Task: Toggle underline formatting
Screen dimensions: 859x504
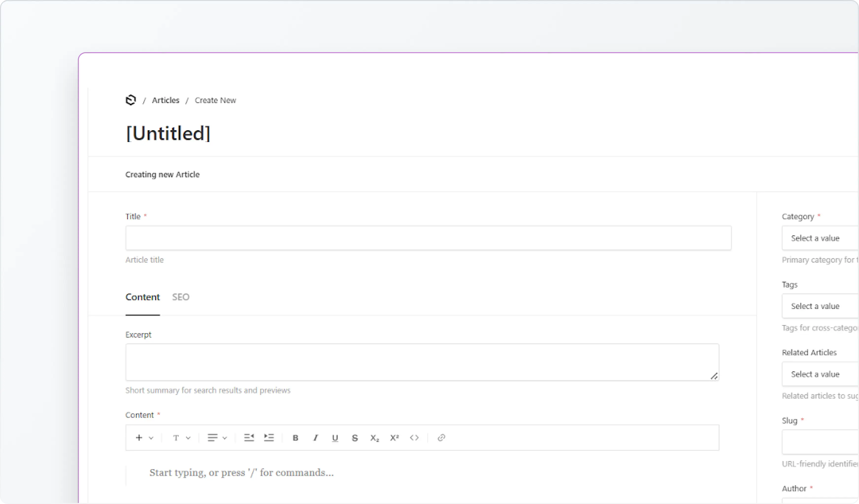Action: coord(335,438)
